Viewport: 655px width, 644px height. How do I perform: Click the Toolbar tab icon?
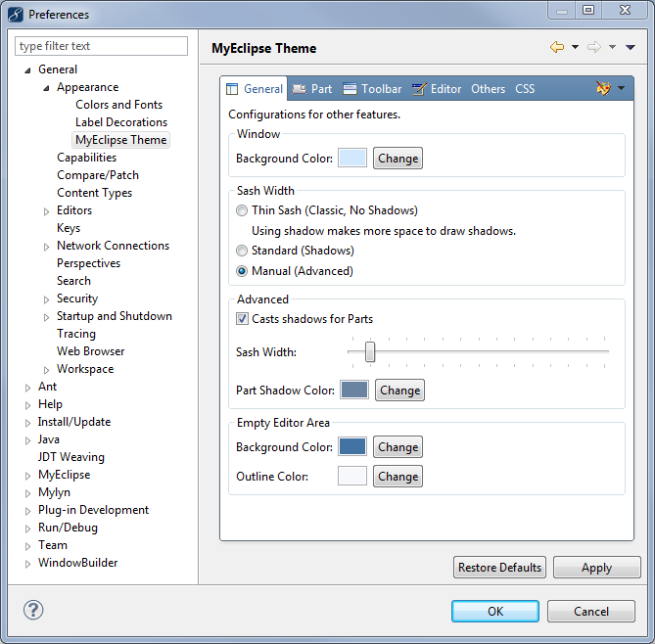(x=350, y=89)
